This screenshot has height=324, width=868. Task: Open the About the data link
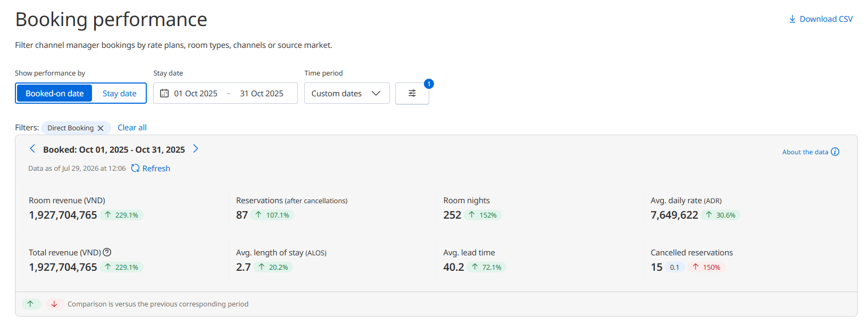click(805, 152)
